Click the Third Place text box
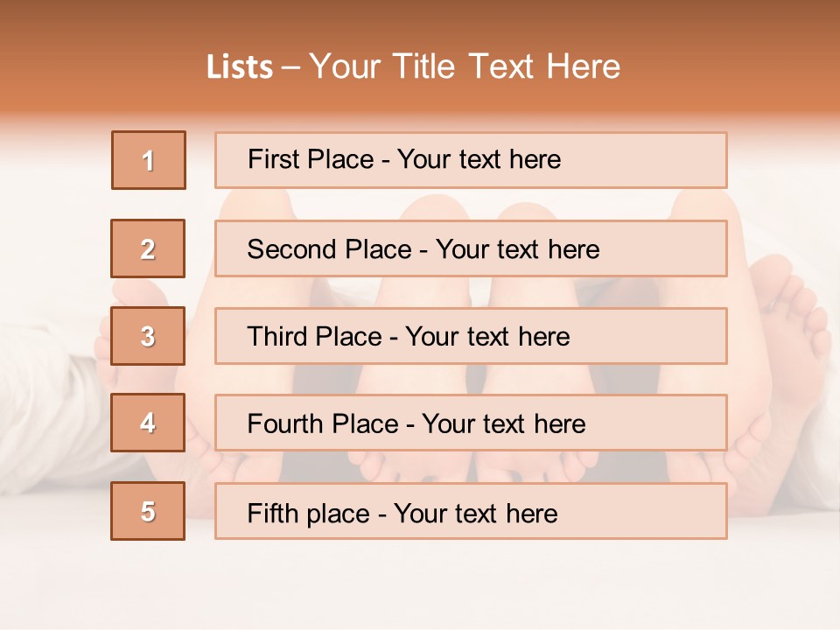This screenshot has width=840, height=630. 471,336
